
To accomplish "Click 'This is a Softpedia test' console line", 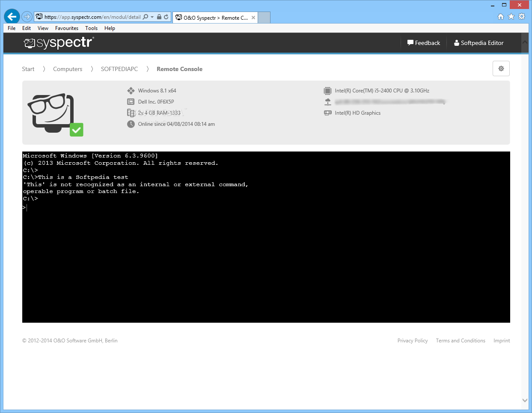I will point(83,177).
